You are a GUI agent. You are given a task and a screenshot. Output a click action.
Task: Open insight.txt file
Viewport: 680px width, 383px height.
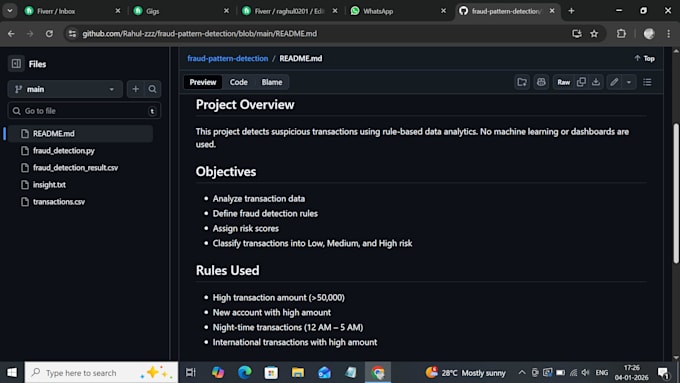click(x=49, y=184)
